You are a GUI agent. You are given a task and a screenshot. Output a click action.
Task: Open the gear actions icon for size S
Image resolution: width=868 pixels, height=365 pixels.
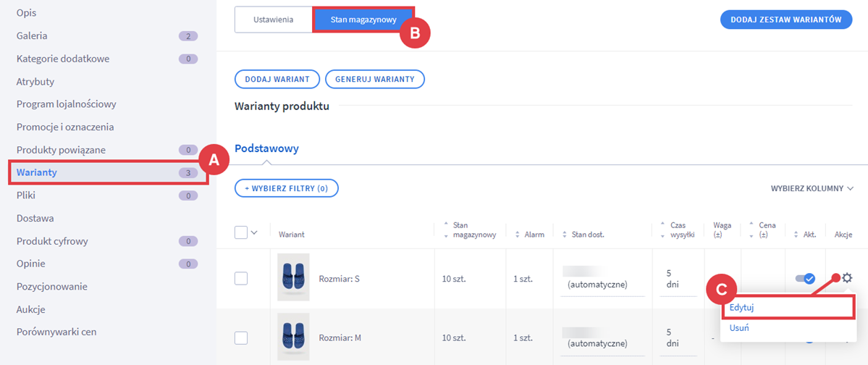click(x=846, y=278)
